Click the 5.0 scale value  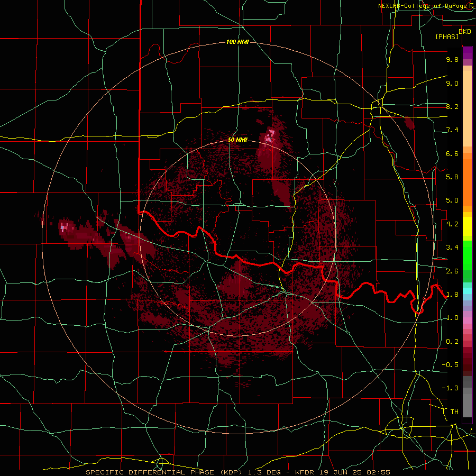tap(452, 200)
